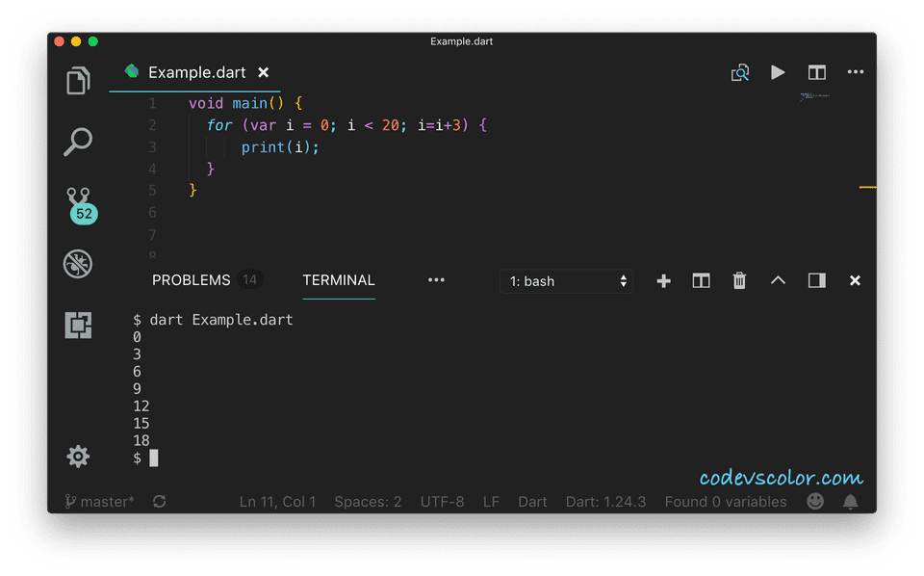Image resolution: width=924 pixels, height=576 pixels.
Task: Toggle panel maximize with the chevron icon
Action: tap(778, 280)
